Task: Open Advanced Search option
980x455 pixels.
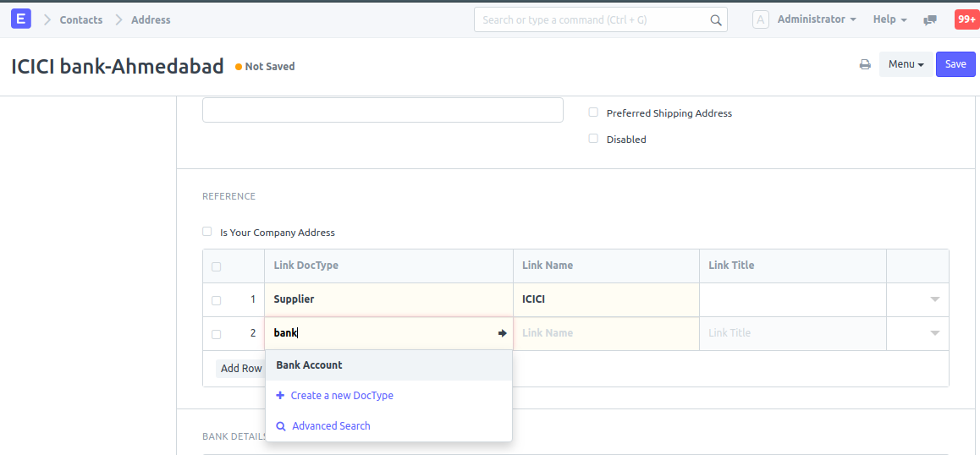Action: (388, 426)
